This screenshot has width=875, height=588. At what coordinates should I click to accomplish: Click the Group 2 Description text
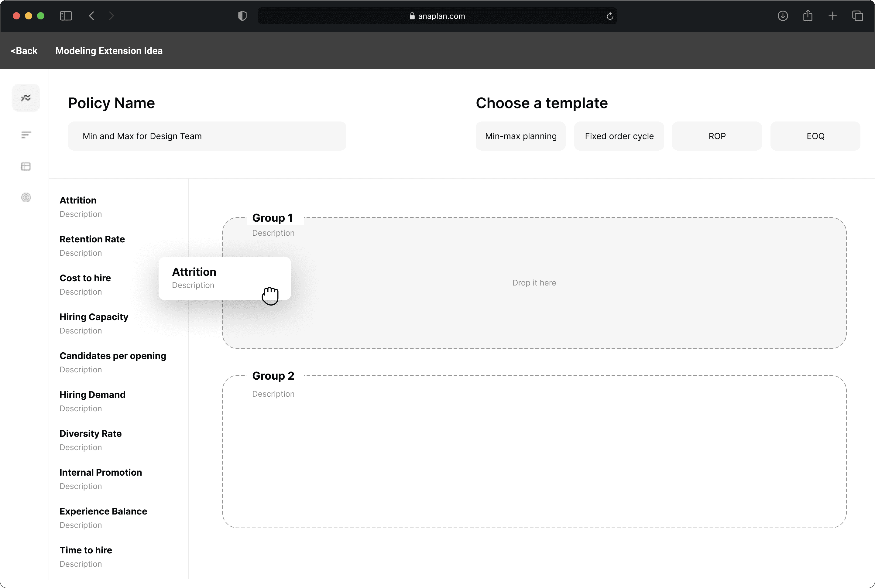[x=273, y=394]
